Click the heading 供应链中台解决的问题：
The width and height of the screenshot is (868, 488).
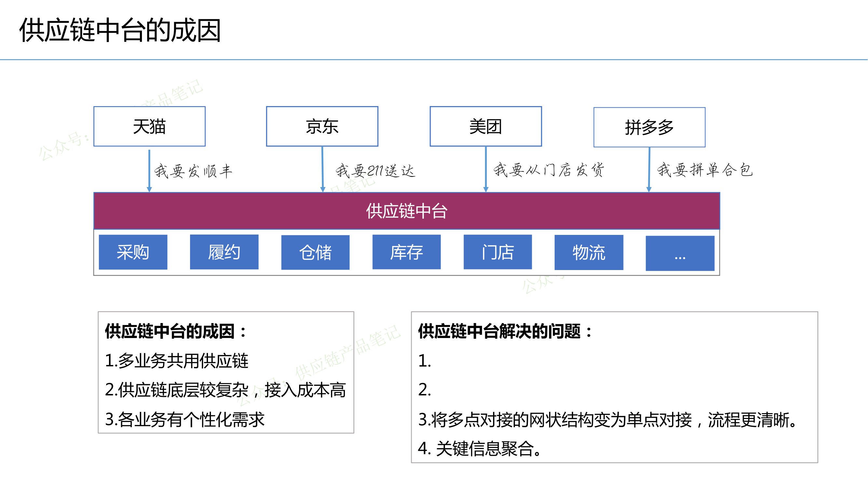505,332
